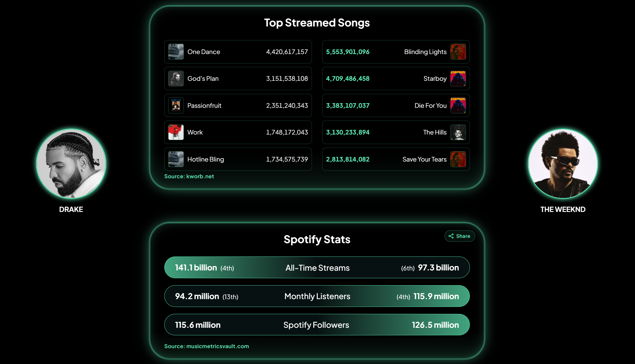635x364 pixels.
Task: Select the Blinding Lights album artwork
Action: pos(458,52)
